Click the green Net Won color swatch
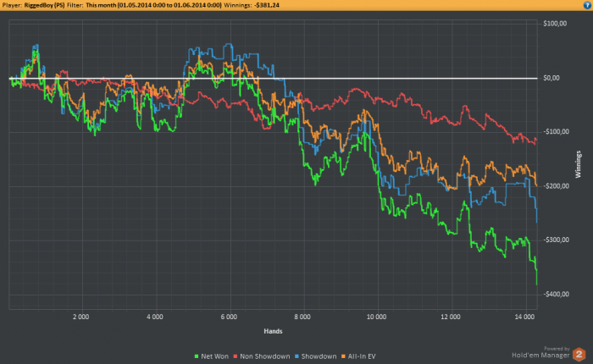This screenshot has width=593, height=364. point(197,356)
